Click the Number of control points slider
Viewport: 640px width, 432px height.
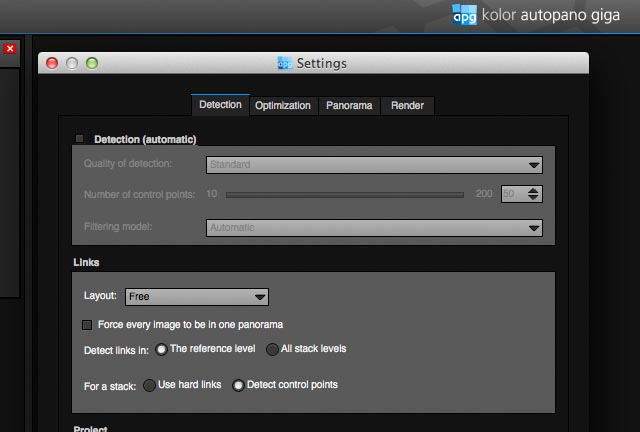click(344, 195)
